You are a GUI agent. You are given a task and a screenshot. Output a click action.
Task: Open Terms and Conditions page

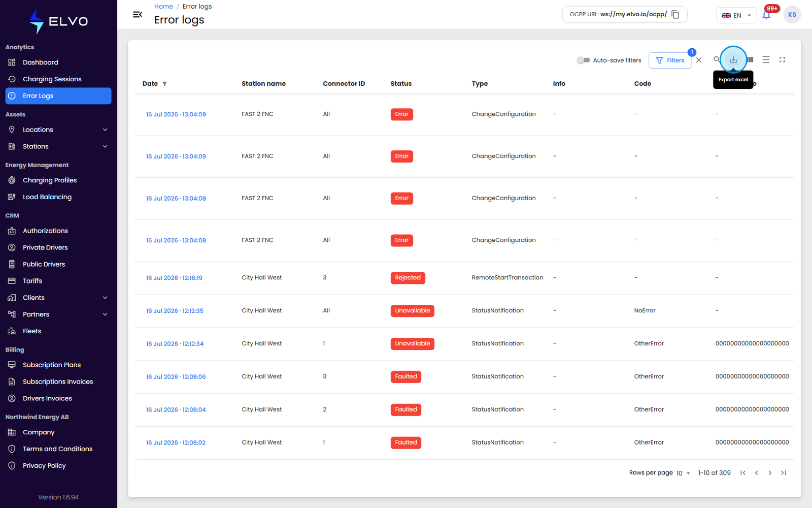click(x=58, y=449)
